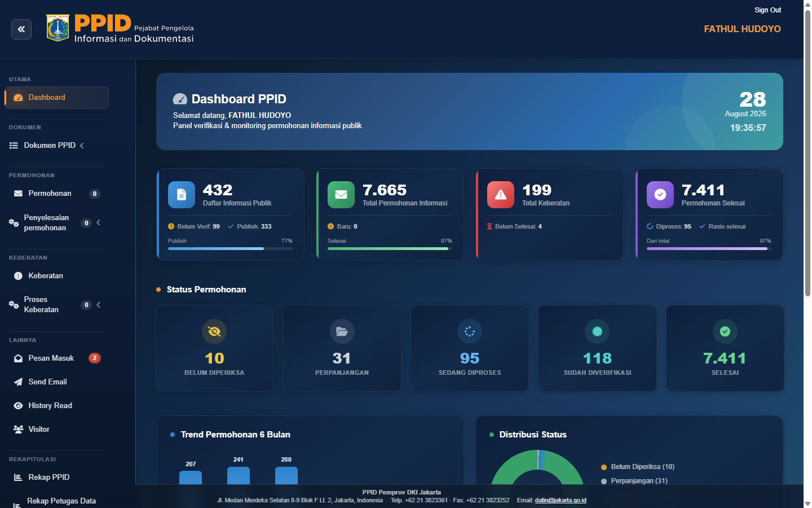812x508 pixels.
Task: Click the Dari total purple progress bar
Action: 709,248
